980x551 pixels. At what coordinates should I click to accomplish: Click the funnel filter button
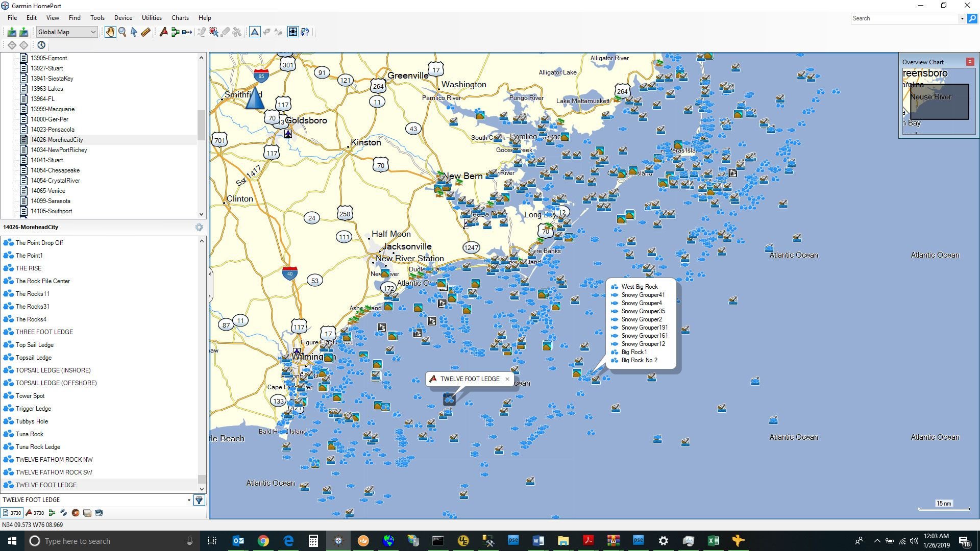200,500
